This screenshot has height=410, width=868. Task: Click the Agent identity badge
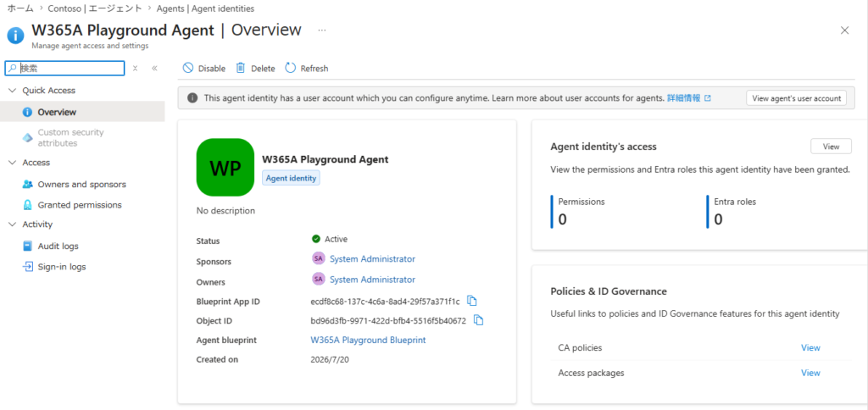click(x=291, y=178)
